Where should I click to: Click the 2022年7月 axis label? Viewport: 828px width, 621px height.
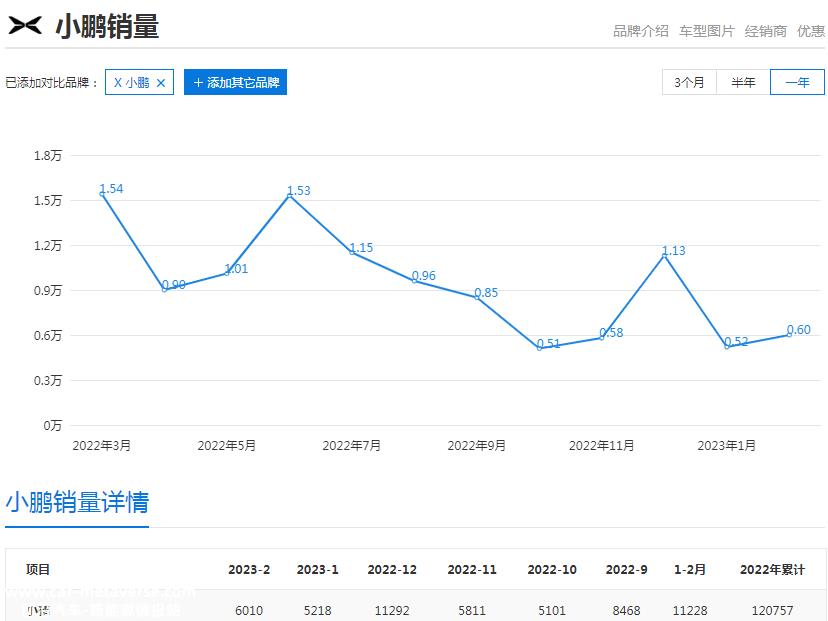(x=352, y=446)
